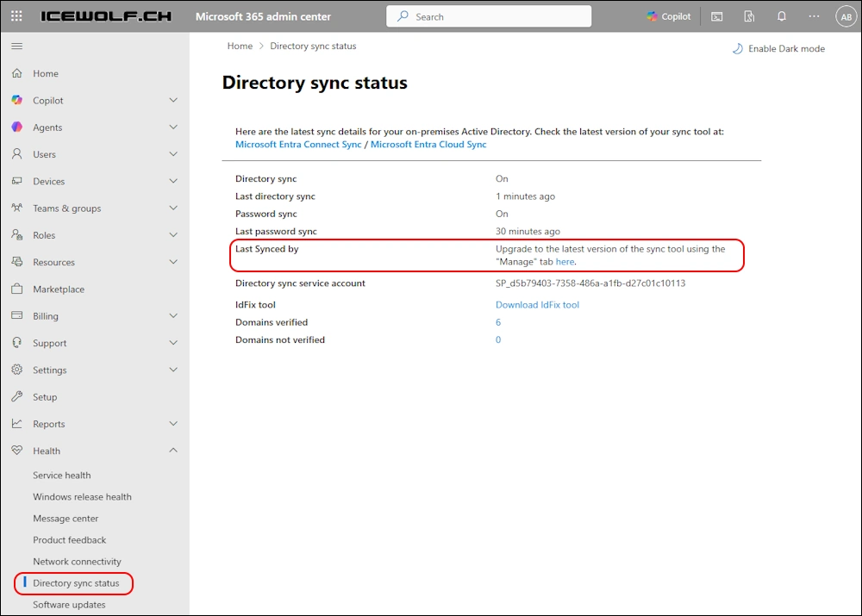Viewport: 862px width, 616px height.
Task: Open Microsoft Entra Connect Sync link
Action: pos(298,145)
